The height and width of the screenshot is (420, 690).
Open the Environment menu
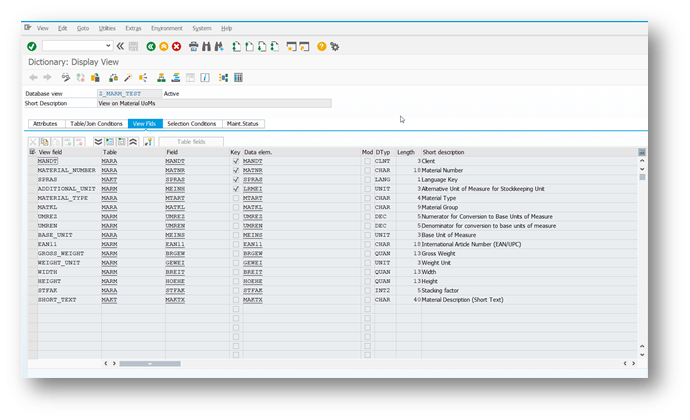(167, 28)
